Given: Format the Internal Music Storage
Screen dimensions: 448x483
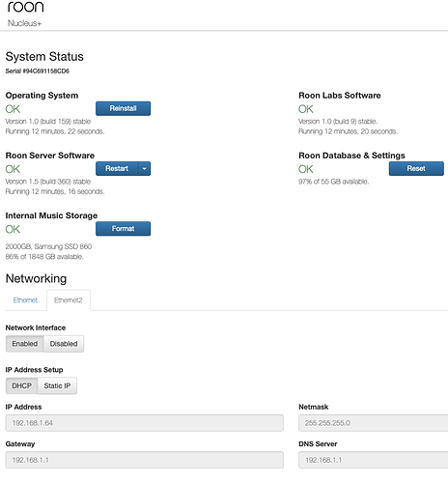Looking at the screenshot, I should pyautogui.click(x=123, y=229).
